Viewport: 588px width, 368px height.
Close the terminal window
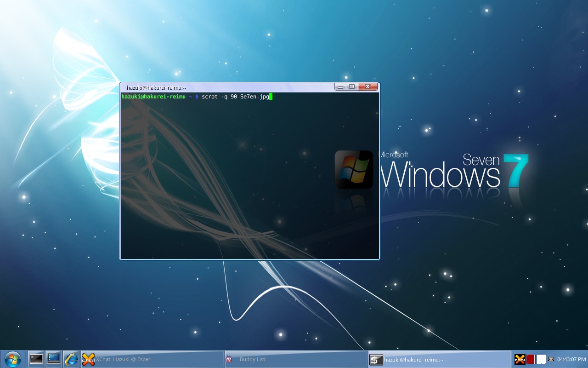(367, 87)
